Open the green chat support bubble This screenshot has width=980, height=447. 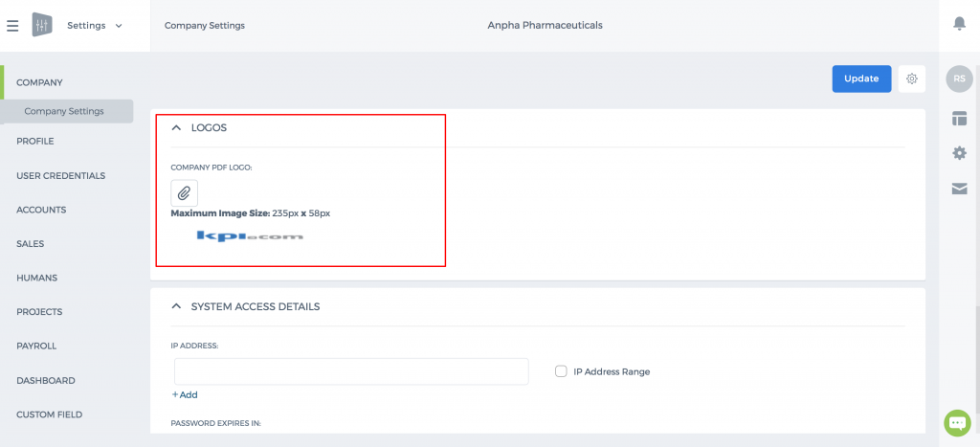pyautogui.click(x=957, y=423)
